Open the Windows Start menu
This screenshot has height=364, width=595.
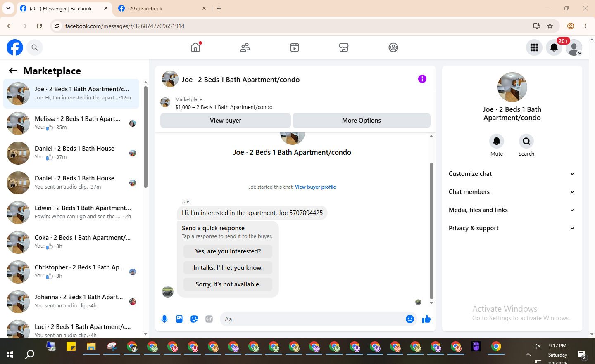click(x=10, y=354)
